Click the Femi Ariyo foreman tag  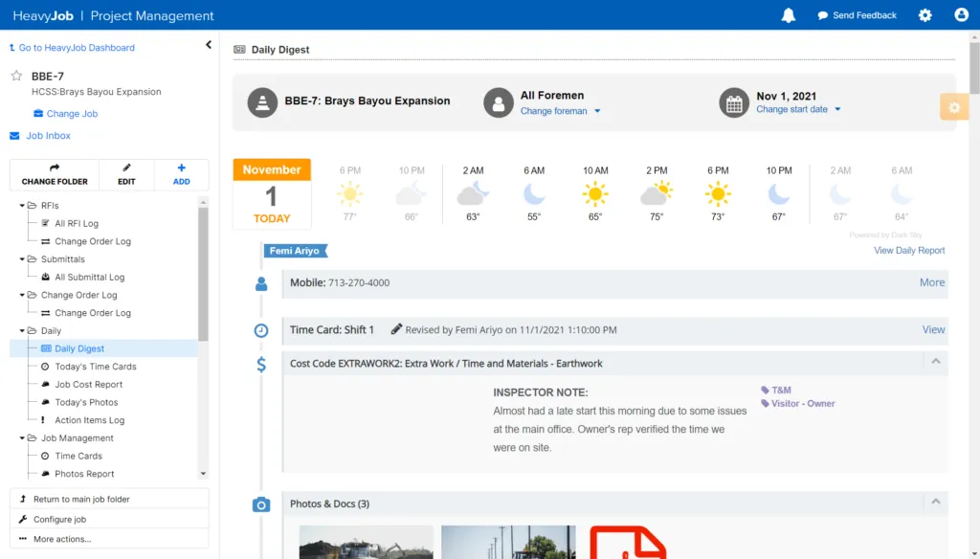pos(295,251)
